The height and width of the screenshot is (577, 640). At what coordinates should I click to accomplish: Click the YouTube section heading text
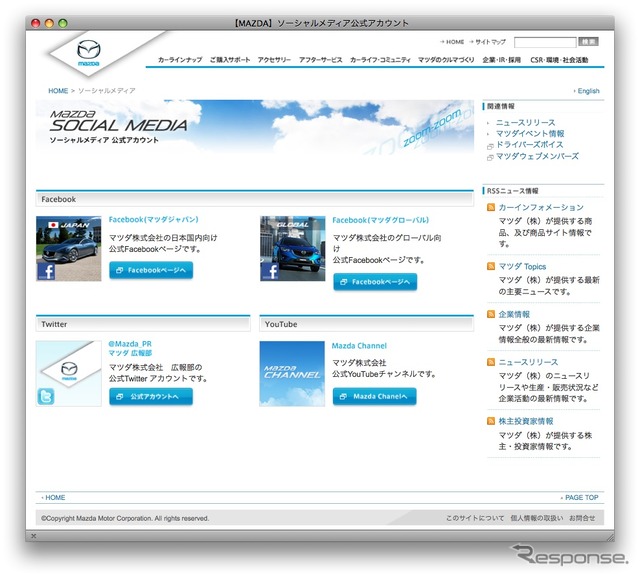pyautogui.click(x=281, y=324)
